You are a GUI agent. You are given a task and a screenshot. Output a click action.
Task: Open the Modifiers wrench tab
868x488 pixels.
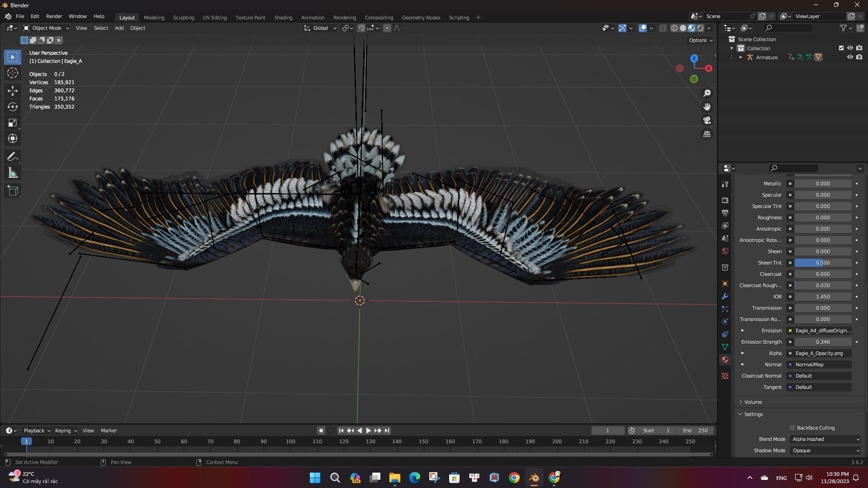[725, 296]
